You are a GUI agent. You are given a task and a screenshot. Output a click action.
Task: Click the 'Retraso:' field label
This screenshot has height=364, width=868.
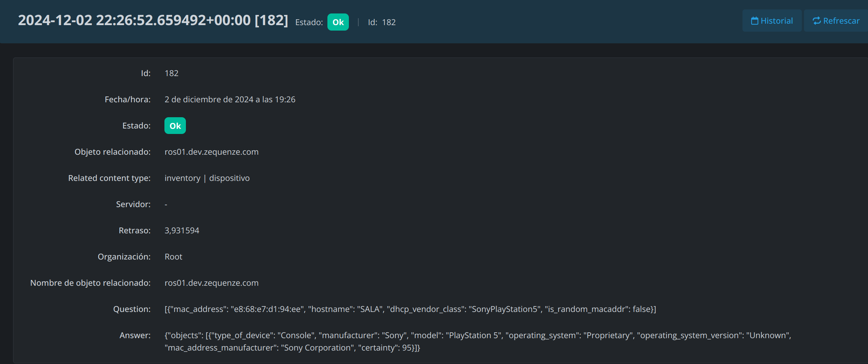coord(134,231)
